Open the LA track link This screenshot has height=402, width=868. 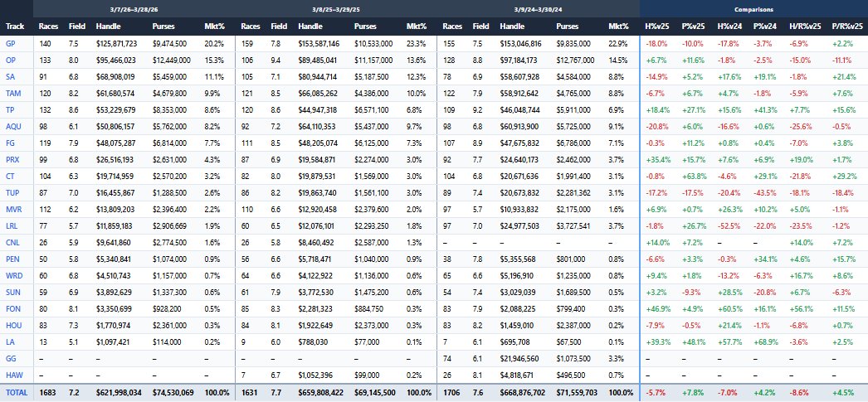click(9, 342)
